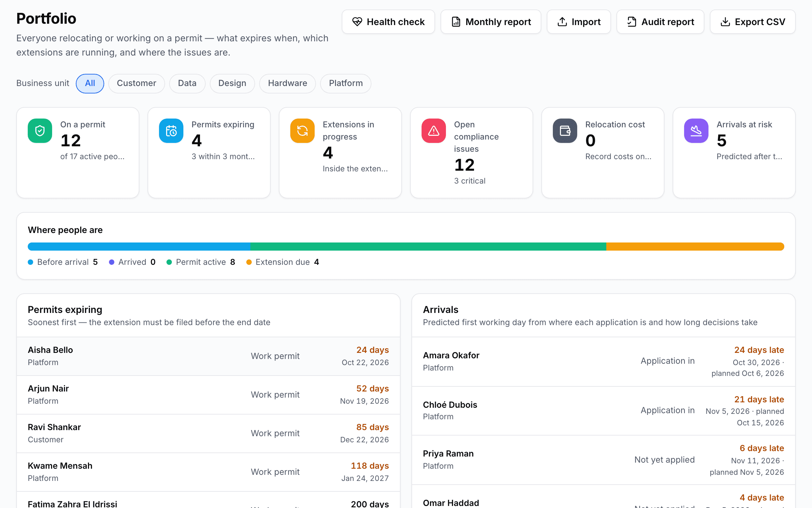Click the orange refresh Extensions in progress icon
The width and height of the screenshot is (812, 508).
click(302, 131)
